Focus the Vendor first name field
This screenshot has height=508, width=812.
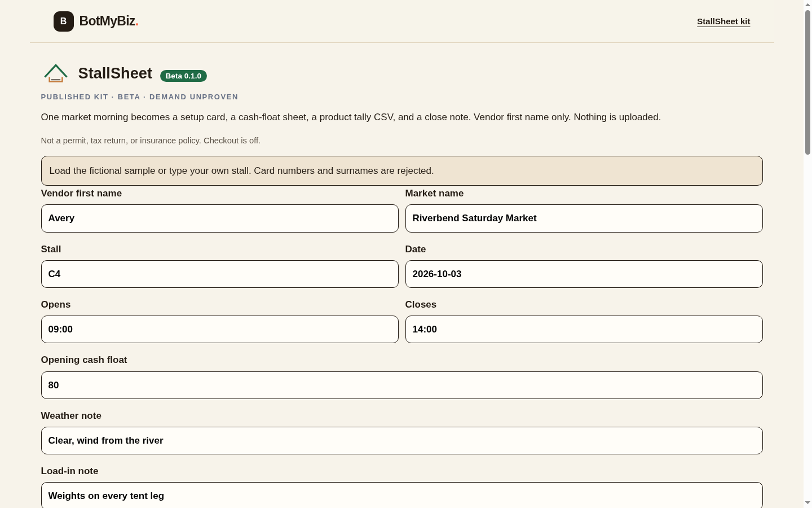[220, 218]
